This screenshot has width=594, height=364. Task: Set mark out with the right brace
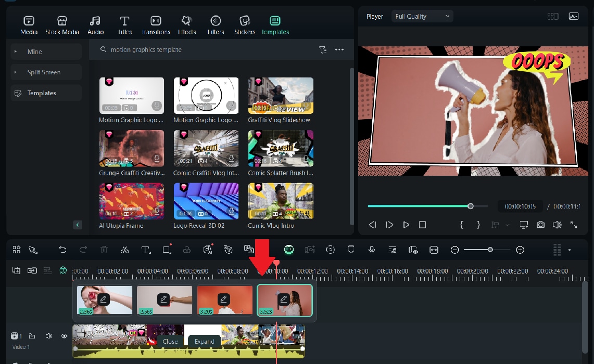(478, 225)
